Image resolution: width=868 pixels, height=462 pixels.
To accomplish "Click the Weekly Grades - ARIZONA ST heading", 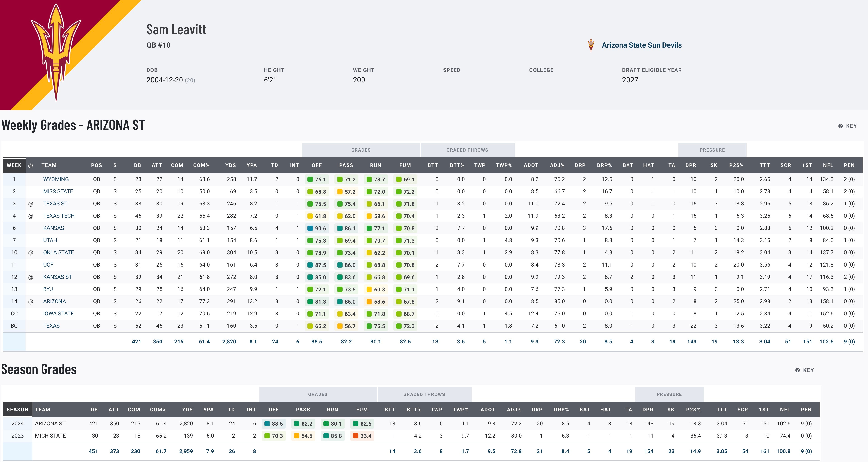I will (73, 125).
